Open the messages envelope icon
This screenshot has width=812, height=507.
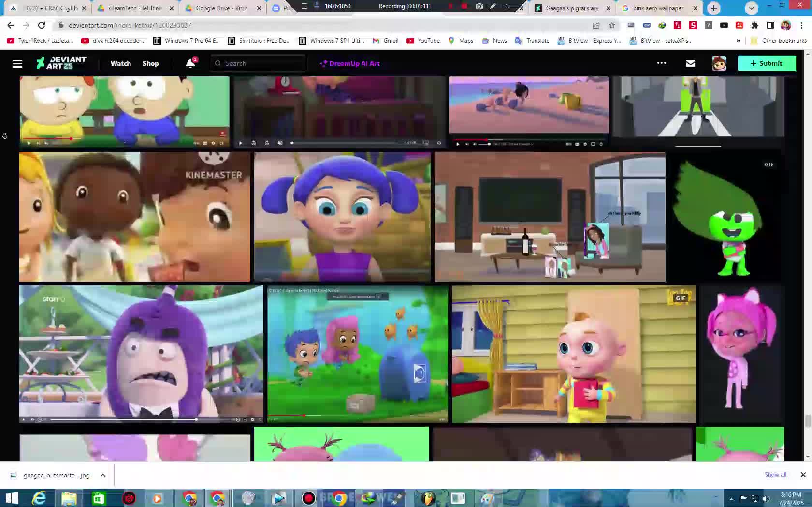690,63
